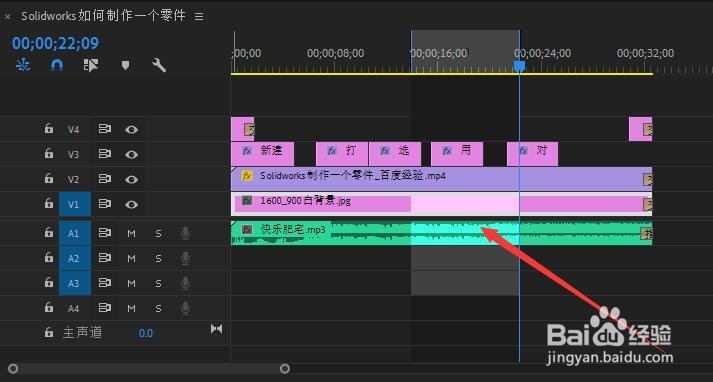
Task: Mute track A4 with M button
Action: pyautogui.click(x=131, y=308)
